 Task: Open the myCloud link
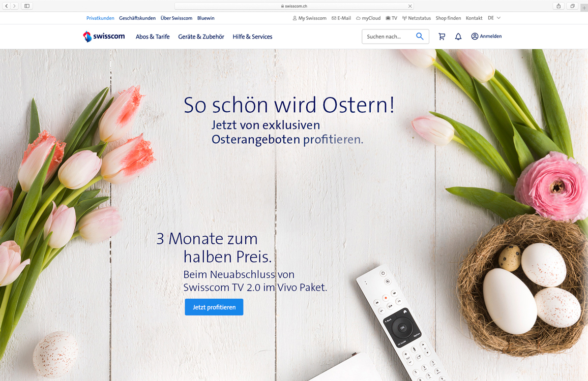coord(368,18)
